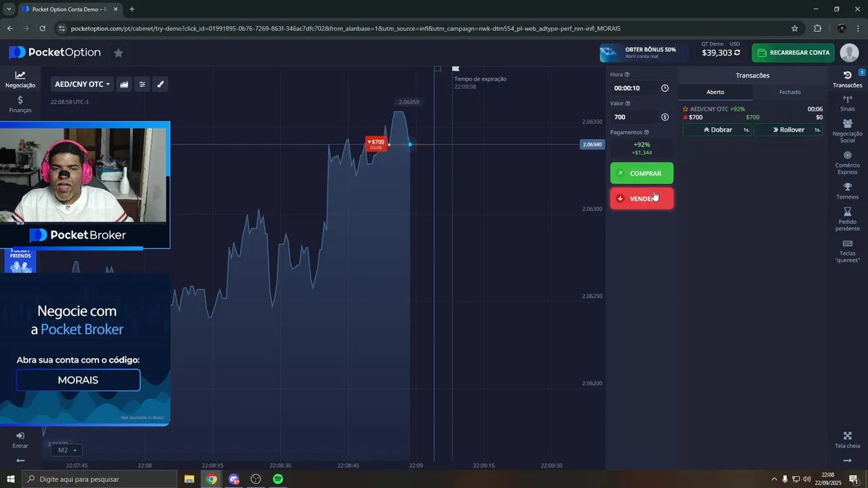Open the Torneios trophy icon

(848, 191)
